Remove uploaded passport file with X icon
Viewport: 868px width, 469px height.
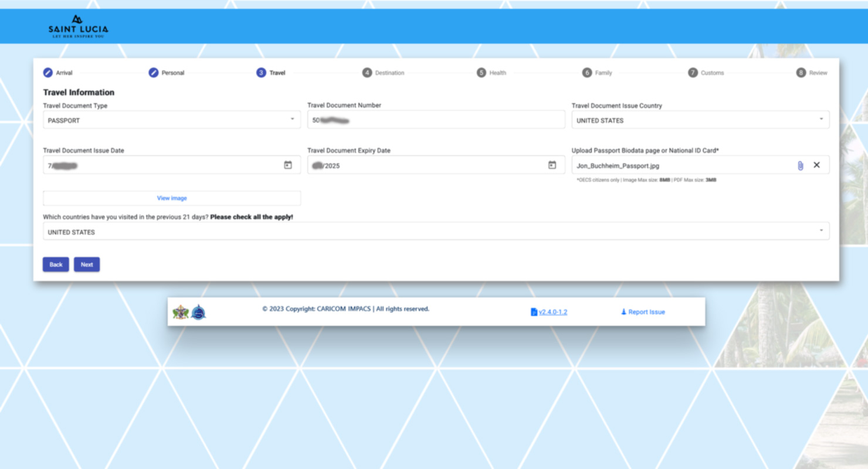coord(816,165)
